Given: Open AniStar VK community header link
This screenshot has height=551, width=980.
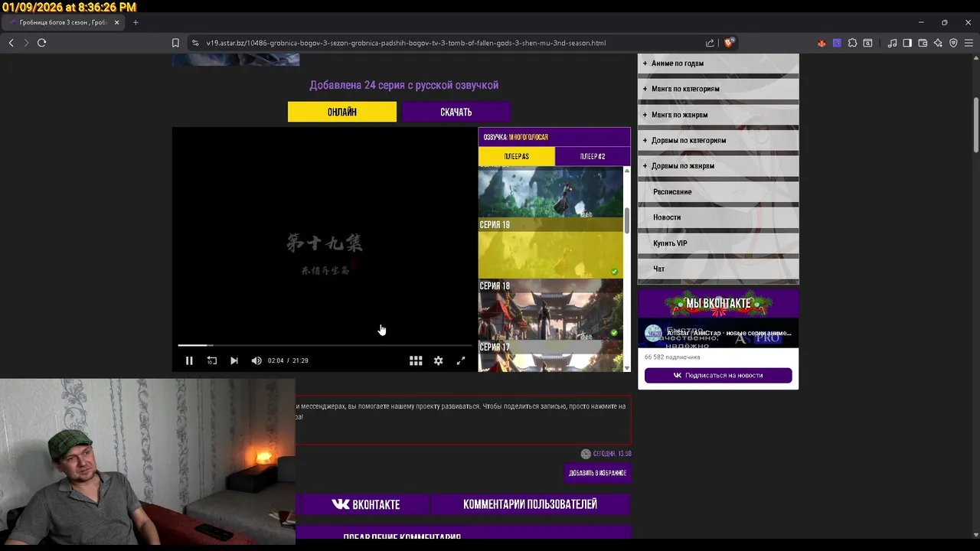Looking at the screenshot, I should tap(718, 333).
